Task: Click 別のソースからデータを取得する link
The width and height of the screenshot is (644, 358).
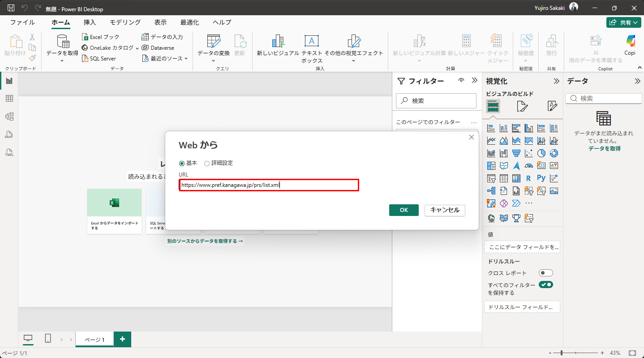Action: [x=205, y=241]
